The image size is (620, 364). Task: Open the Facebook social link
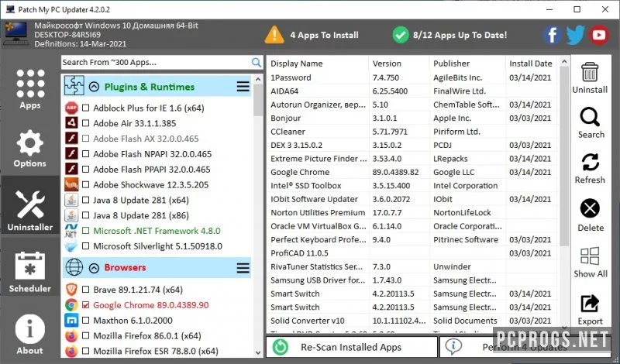click(553, 35)
